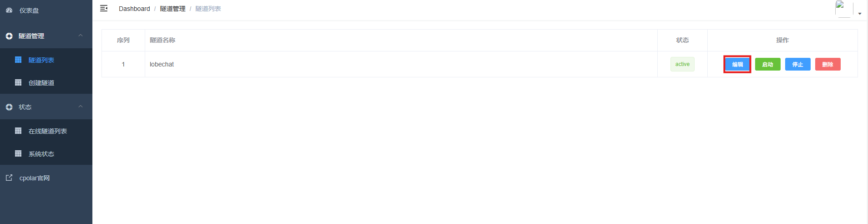The image size is (868, 224).
Task: Click the blue 停止 button
Action: point(797,64)
